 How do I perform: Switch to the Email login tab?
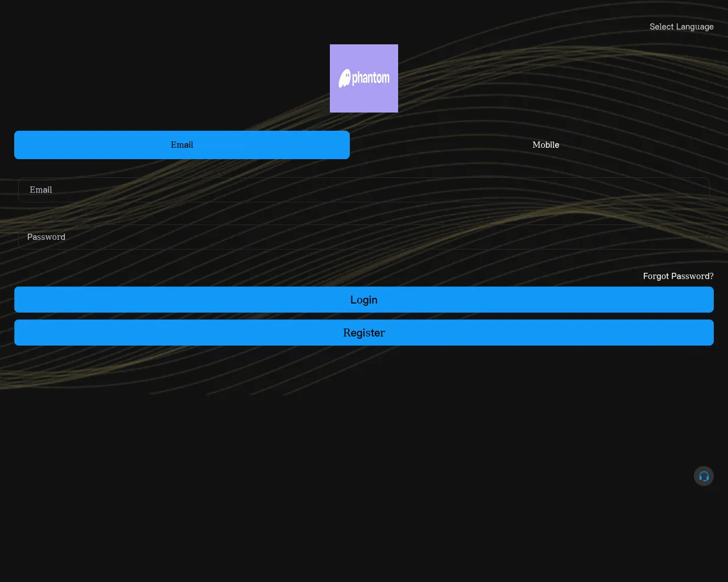pyautogui.click(x=182, y=145)
